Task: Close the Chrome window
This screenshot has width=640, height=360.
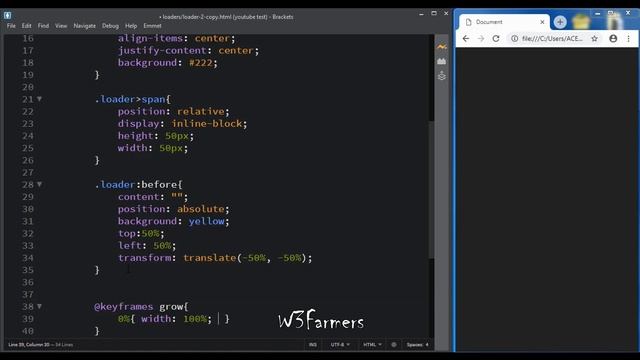Action: click(628, 13)
